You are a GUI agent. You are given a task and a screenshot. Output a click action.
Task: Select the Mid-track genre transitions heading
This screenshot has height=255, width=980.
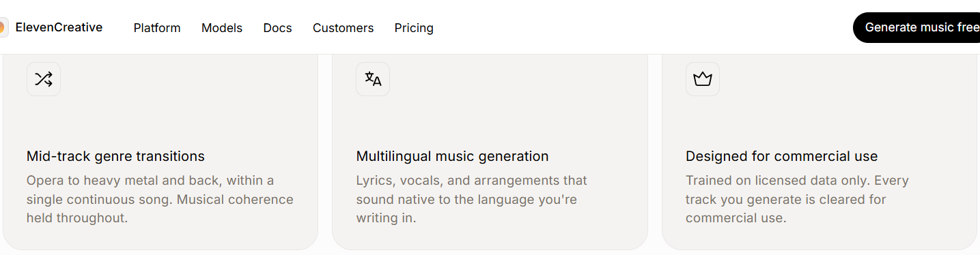coord(115,156)
